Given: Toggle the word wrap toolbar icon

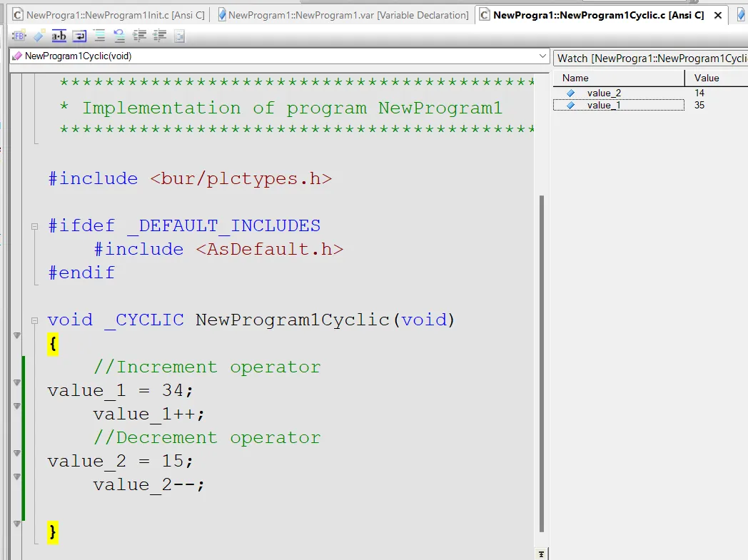Looking at the screenshot, I should pyautogui.click(x=79, y=36).
